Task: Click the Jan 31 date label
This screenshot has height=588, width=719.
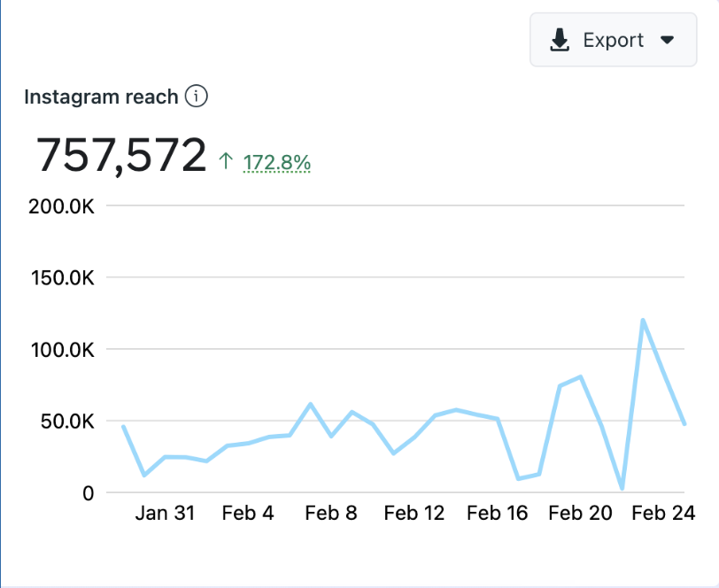Action: point(165,514)
